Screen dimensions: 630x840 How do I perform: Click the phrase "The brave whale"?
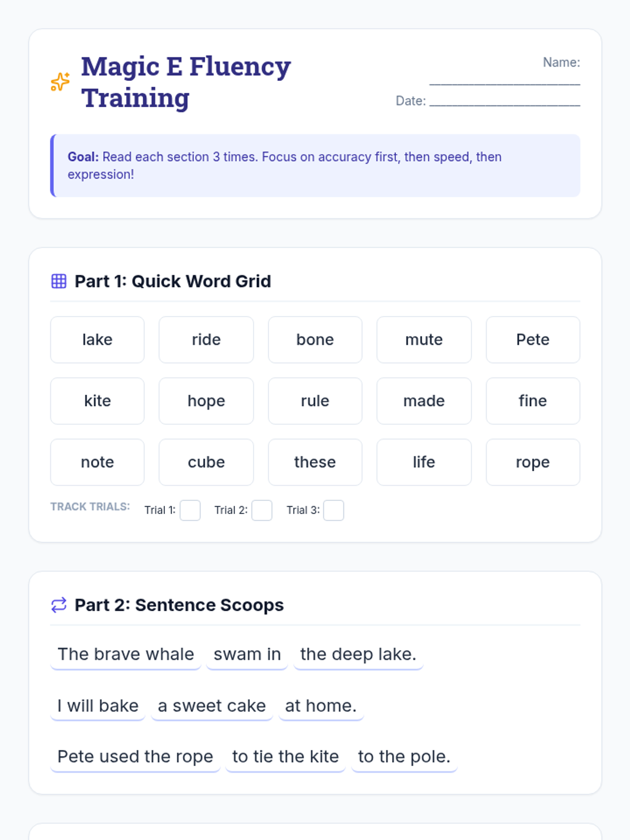point(125,655)
